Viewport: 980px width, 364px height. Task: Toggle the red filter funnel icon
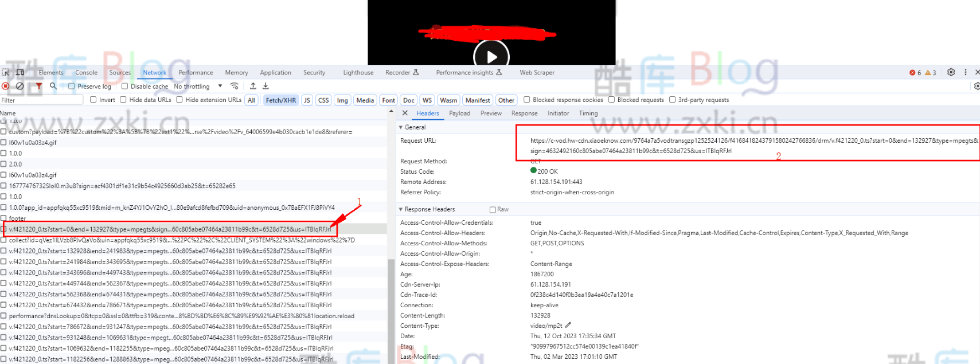point(39,86)
